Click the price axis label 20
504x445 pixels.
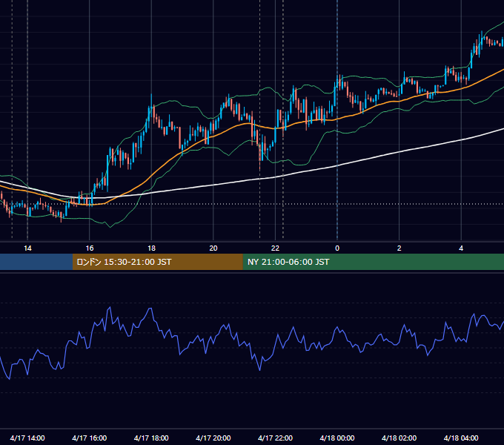pos(213,248)
